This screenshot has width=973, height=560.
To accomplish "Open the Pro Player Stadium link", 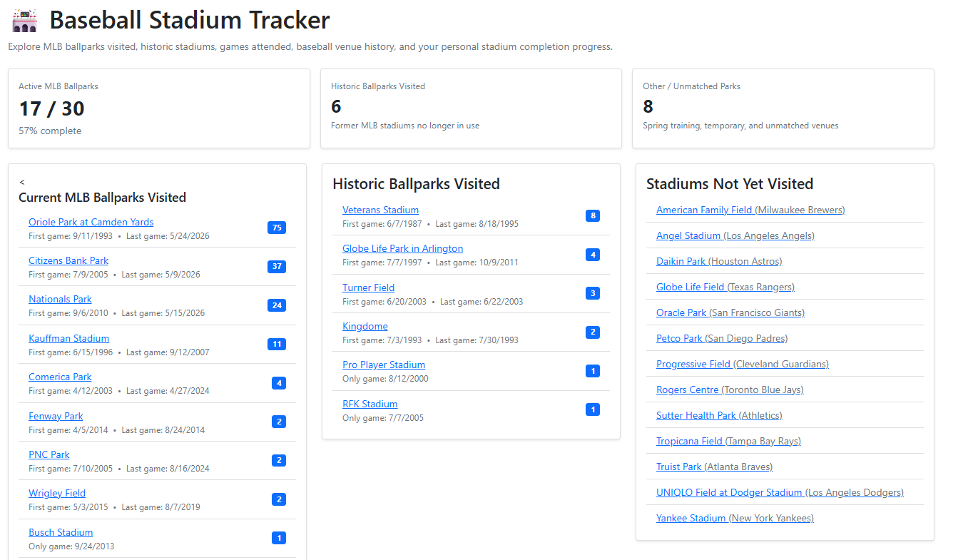I will point(384,365).
